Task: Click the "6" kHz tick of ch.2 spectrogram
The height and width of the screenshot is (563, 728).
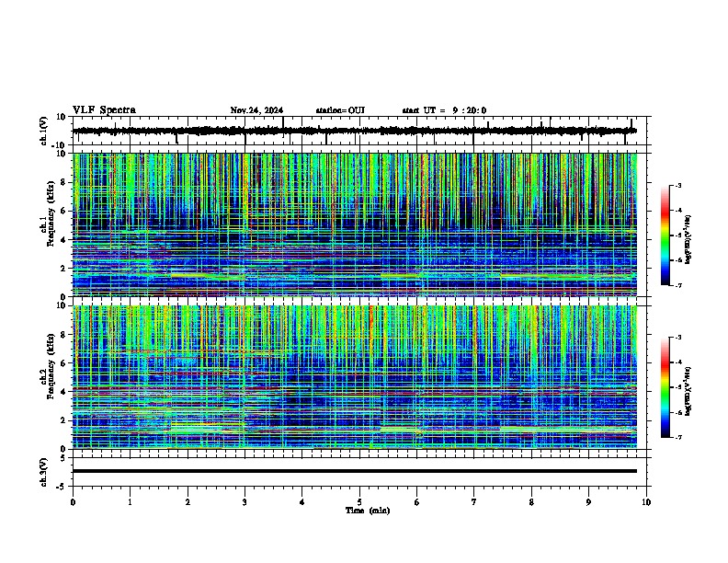Action: tap(64, 362)
